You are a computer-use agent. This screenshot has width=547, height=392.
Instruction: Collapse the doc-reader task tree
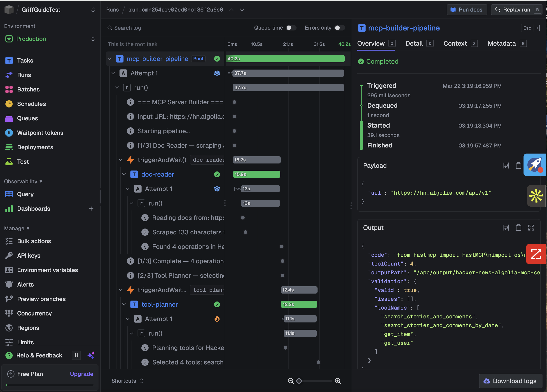124,174
